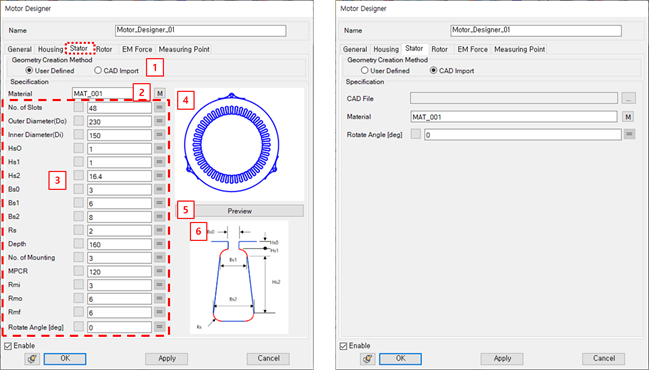Click the Name field in CAD Import dialog

pos(536,30)
